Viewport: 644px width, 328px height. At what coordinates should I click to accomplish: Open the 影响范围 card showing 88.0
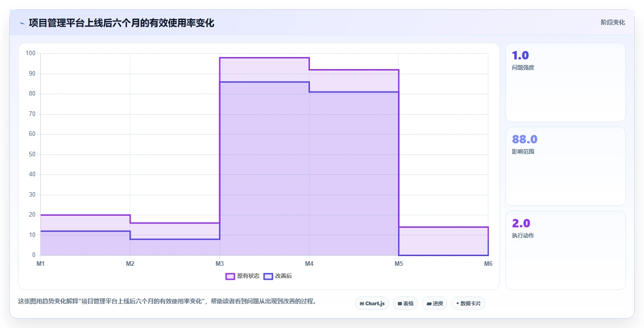566,166
